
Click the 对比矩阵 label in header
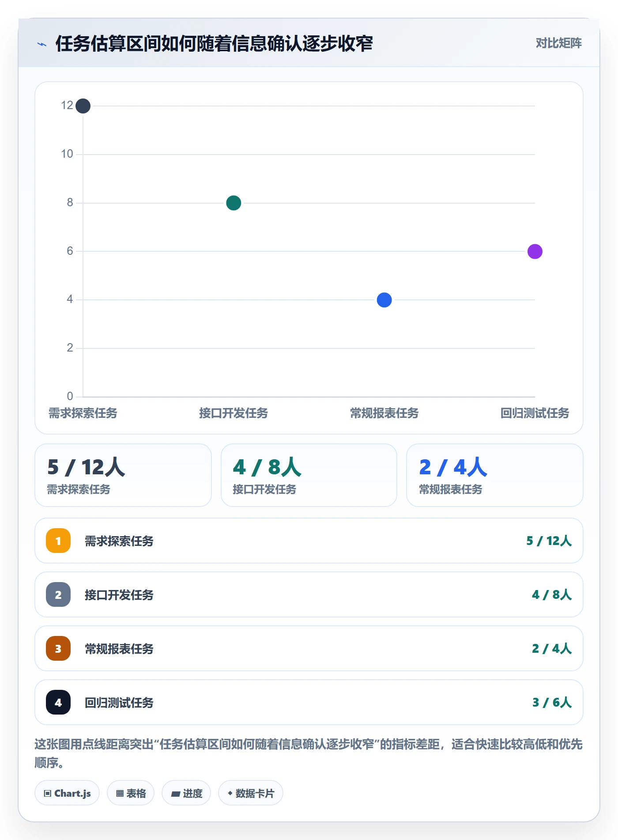[x=558, y=43]
